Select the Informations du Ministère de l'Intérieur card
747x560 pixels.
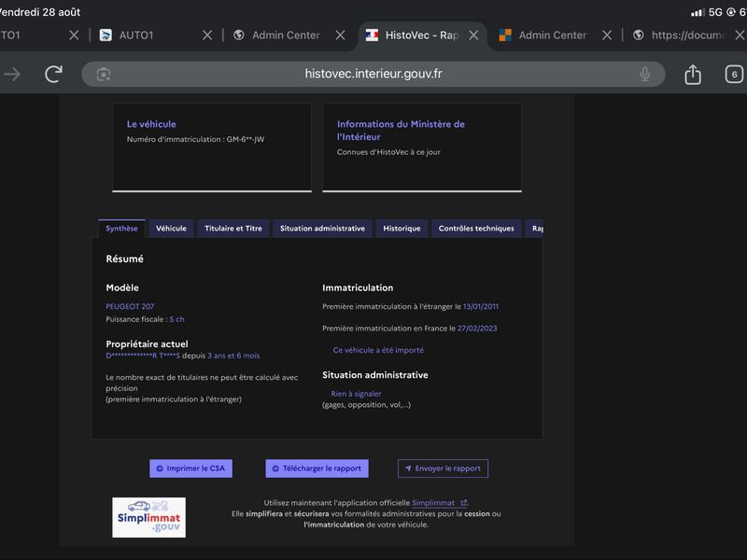tap(422, 147)
